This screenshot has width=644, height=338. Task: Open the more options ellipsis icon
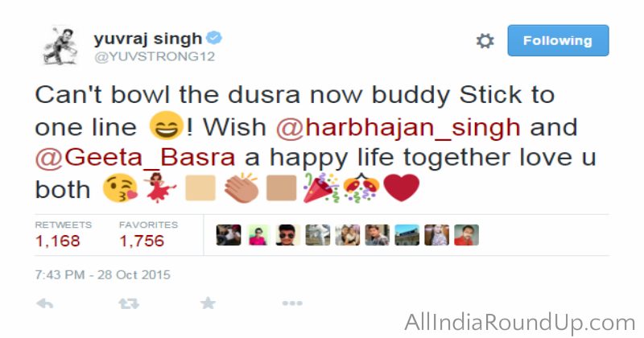(292, 303)
